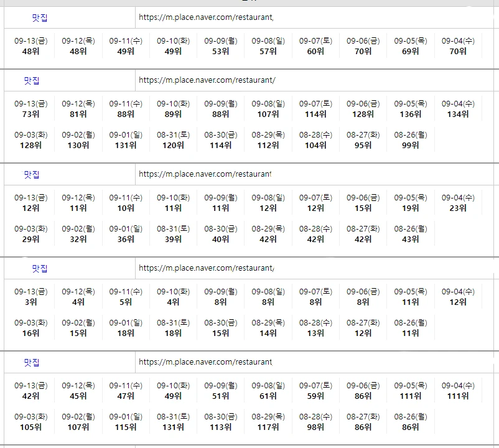Click the third 맛집 keyword link
Screen dimensions: 499x448
click(x=32, y=175)
